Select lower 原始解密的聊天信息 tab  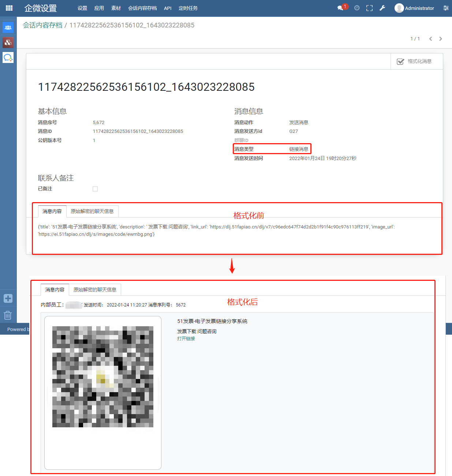coord(95,290)
